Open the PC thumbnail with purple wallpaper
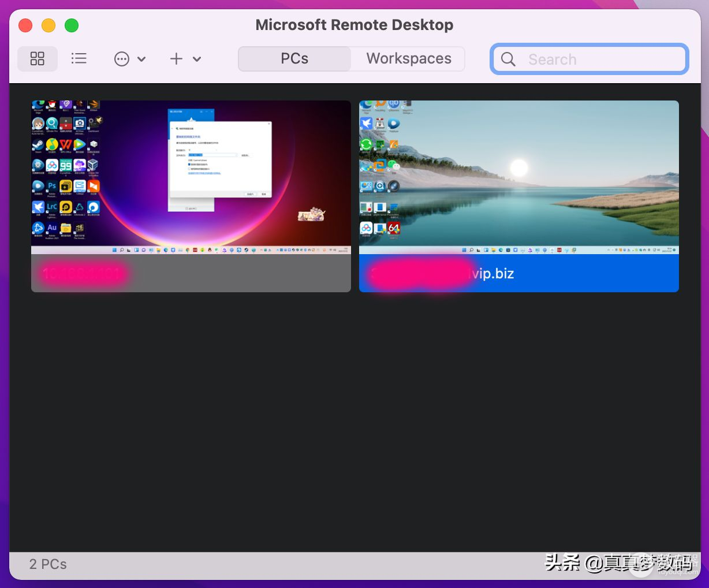709x588 pixels. pos(191,177)
